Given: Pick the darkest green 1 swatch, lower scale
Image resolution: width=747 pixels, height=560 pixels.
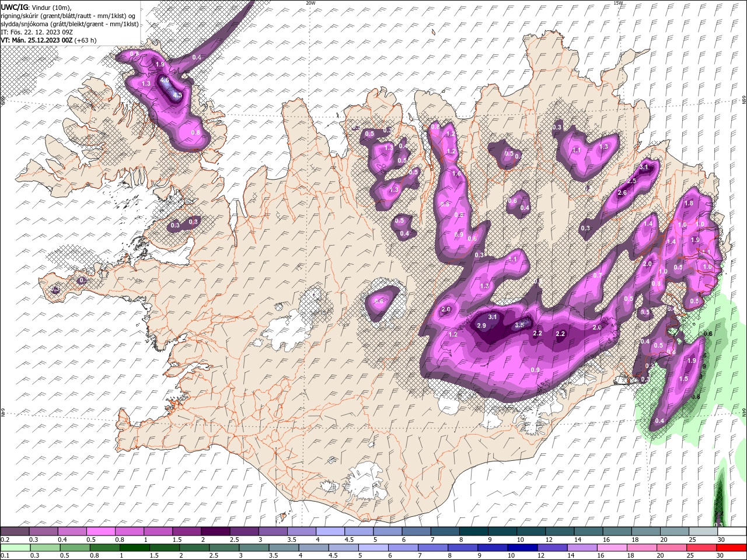Looking at the screenshot, I should coord(134,548).
